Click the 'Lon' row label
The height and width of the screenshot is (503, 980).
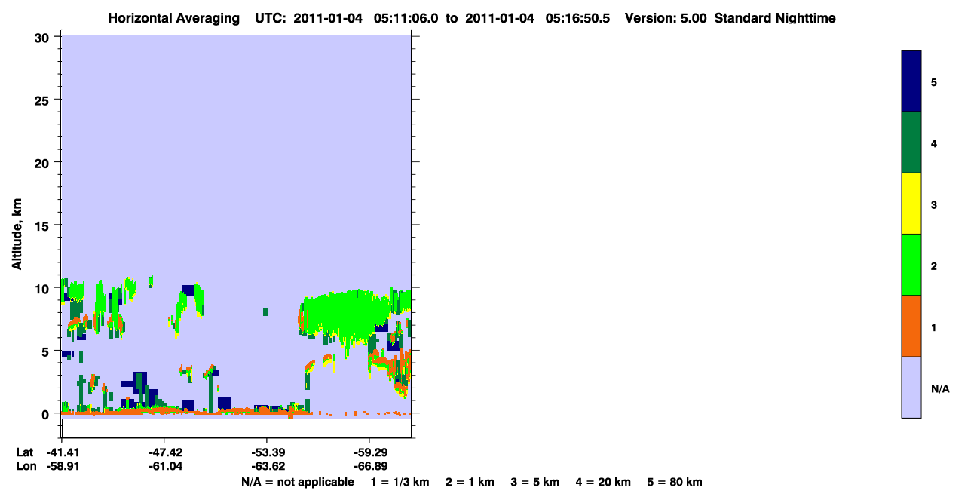point(25,466)
